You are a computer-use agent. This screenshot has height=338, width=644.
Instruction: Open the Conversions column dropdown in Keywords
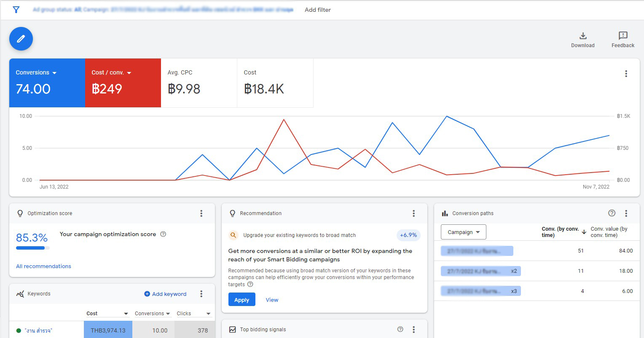[x=168, y=314]
